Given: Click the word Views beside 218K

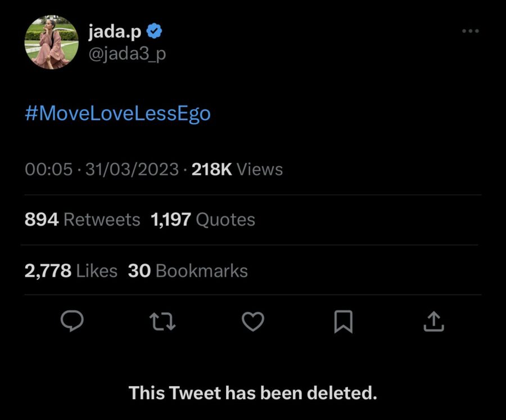Looking at the screenshot, I should point(260,169).
